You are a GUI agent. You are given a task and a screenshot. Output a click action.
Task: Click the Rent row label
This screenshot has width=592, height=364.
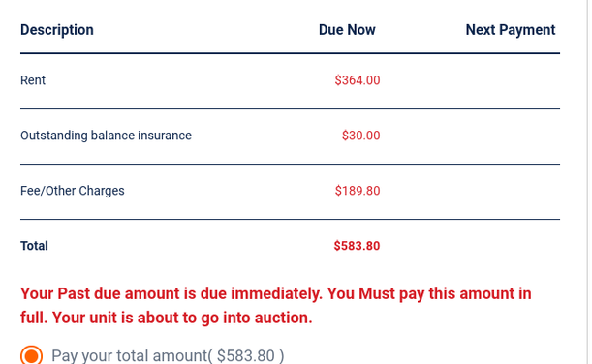coord(33,80)
